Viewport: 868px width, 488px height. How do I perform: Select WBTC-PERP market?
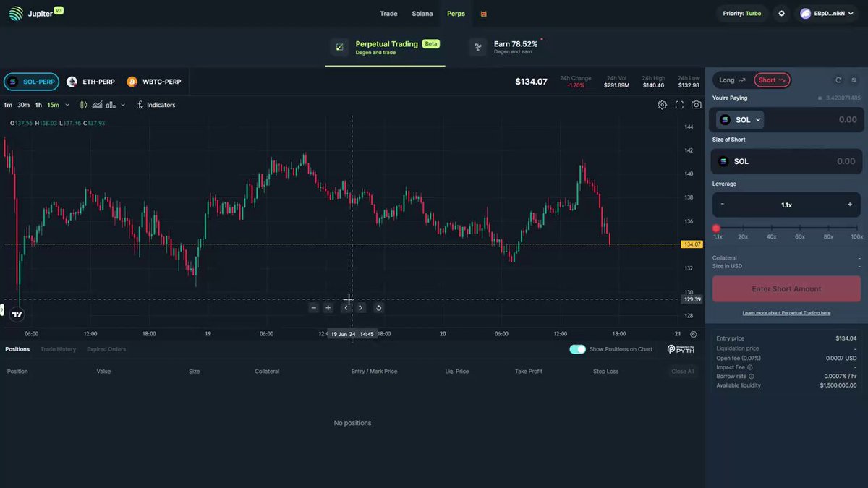point(153,82)
